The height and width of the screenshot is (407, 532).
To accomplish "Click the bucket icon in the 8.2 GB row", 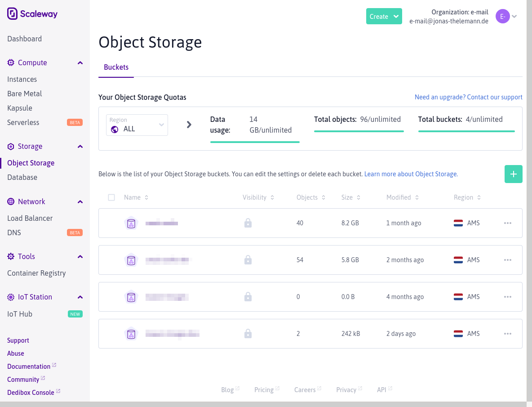I will click(131, 223).
